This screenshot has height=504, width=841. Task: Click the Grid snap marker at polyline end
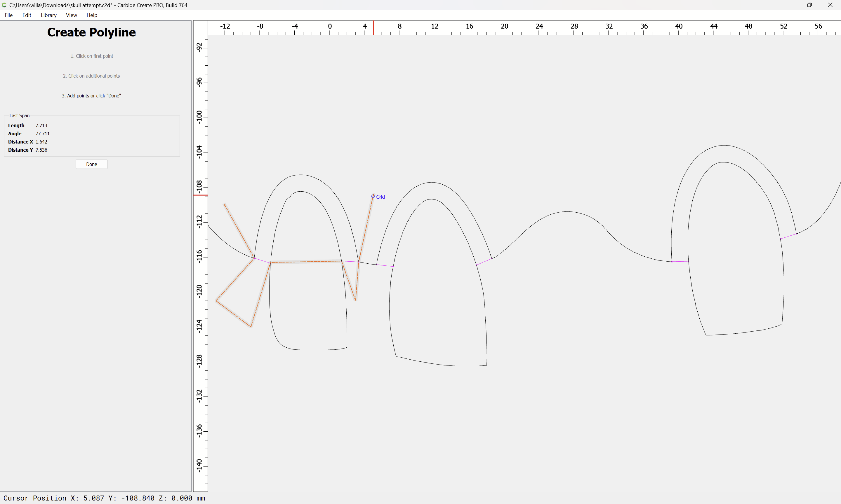pos(373,196)
